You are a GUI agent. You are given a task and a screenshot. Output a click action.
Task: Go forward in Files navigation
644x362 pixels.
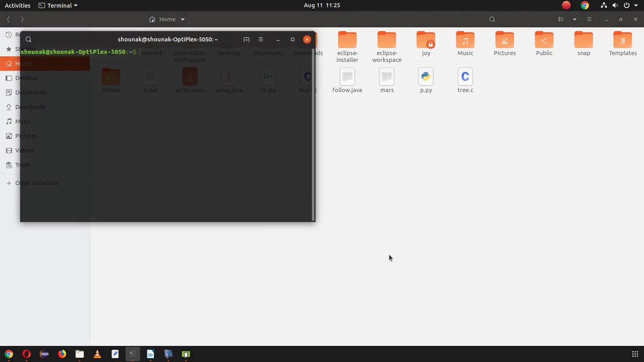[x=22, y=19]
